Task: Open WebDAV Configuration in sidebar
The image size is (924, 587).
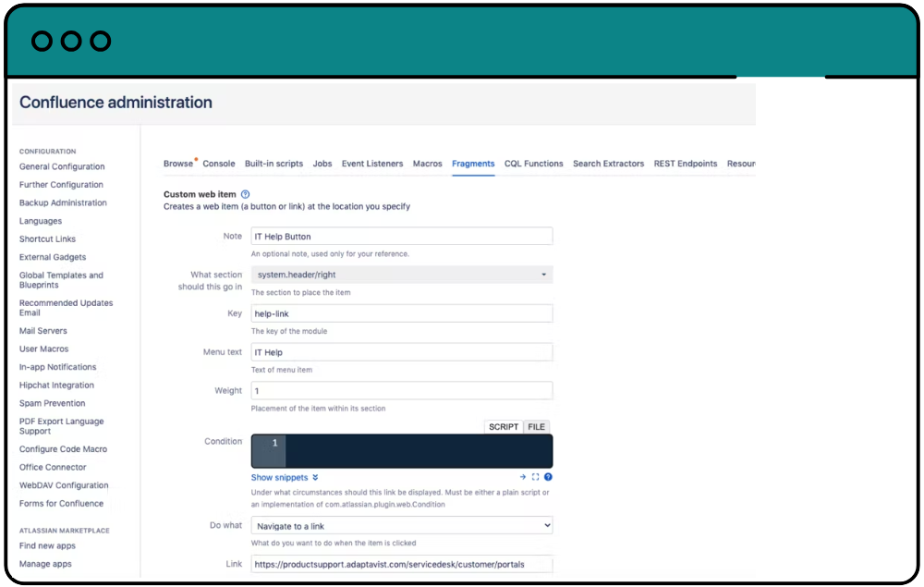Action: coord(64,485)
